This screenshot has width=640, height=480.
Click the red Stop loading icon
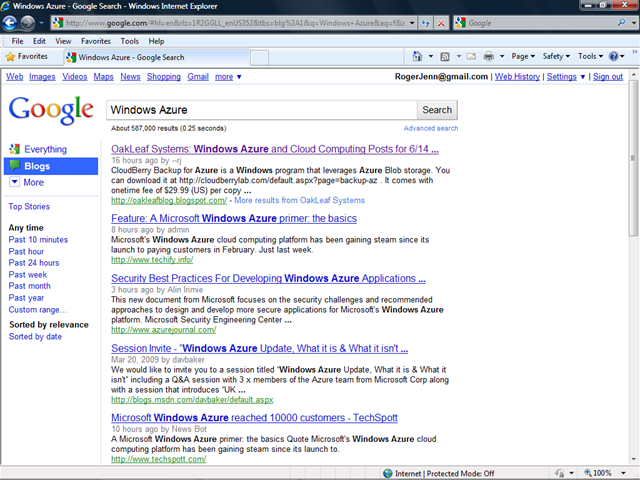point(441,23)
